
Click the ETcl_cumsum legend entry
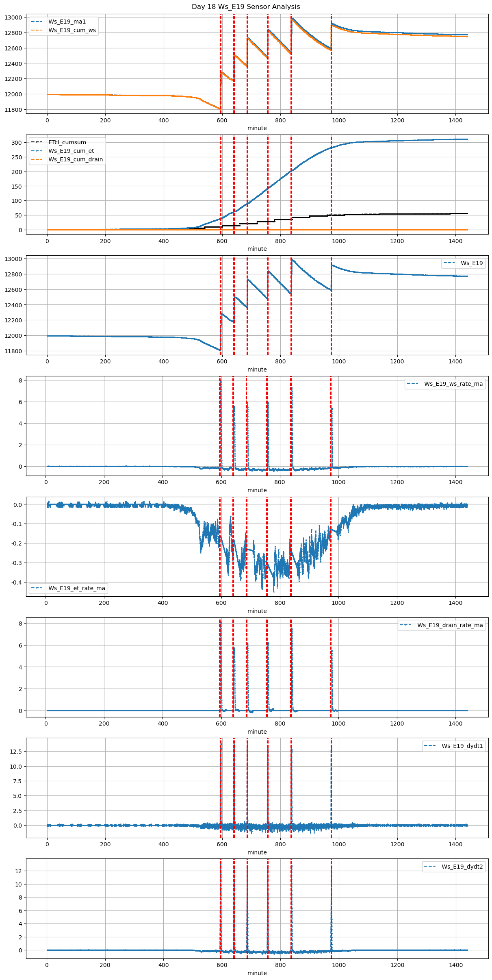(67, 142)
